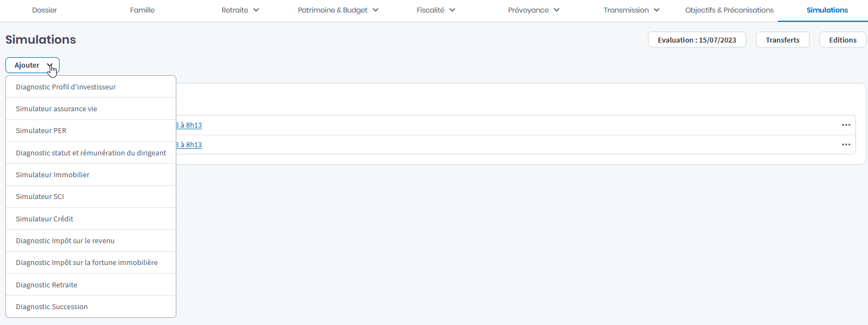Expand the Retraite menu chevron
The width and height of the screenshot is (868, 325).
point(256,10)
